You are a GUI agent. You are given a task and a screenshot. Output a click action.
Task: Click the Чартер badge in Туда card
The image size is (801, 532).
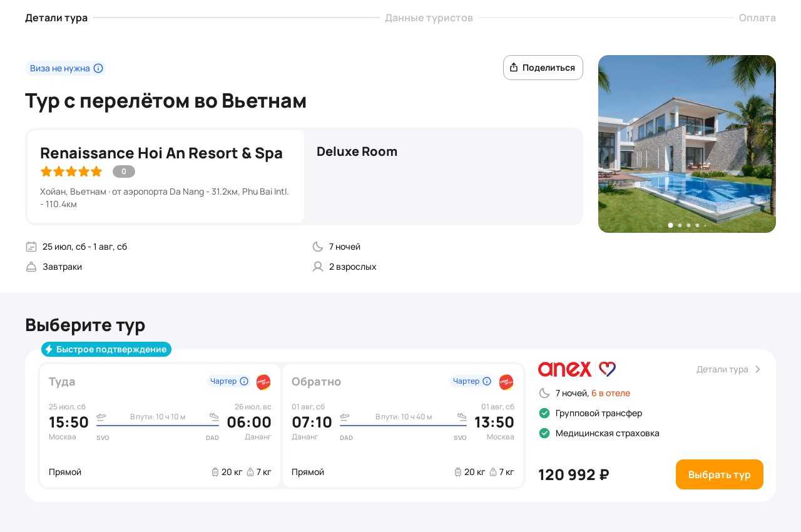(229, 381)
